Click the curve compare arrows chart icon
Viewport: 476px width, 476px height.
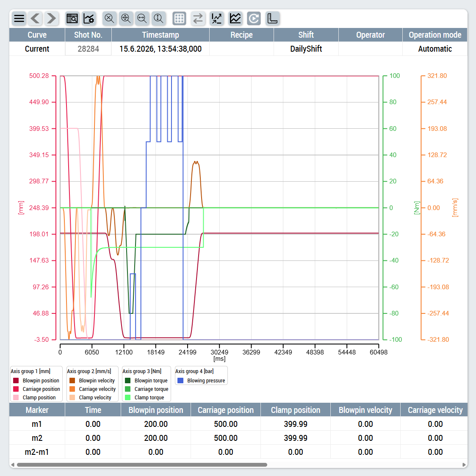pos(217,19)
